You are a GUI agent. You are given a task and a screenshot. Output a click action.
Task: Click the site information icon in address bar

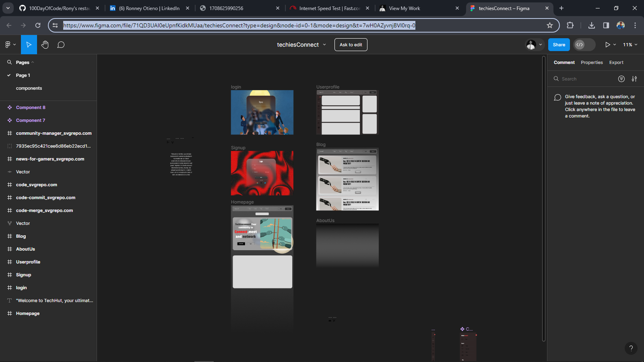tap(55, 25)
